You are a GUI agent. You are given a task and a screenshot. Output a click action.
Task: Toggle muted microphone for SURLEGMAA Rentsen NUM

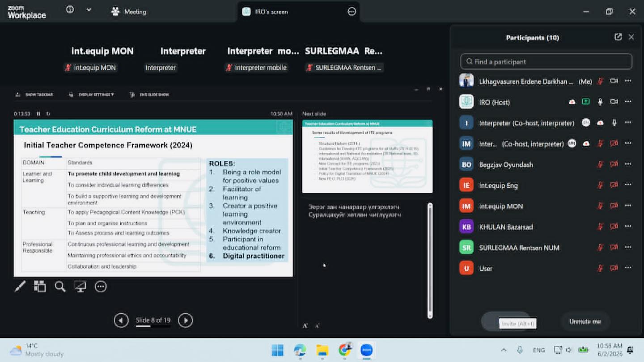(600, 247)
